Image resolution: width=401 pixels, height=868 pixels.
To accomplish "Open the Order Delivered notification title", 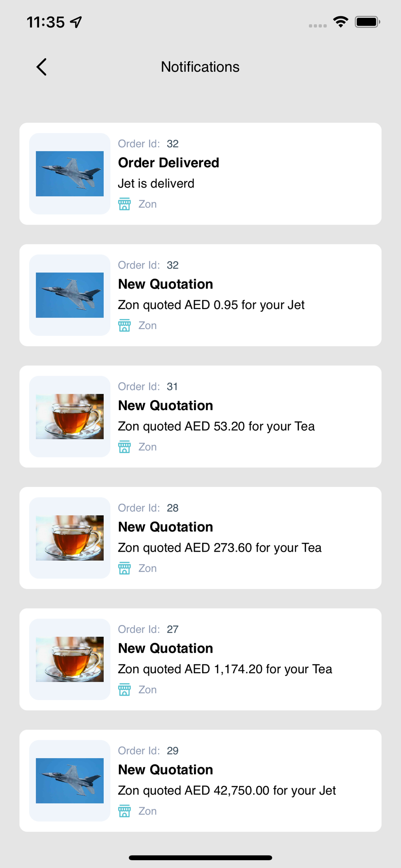I will tap(168, 163).
